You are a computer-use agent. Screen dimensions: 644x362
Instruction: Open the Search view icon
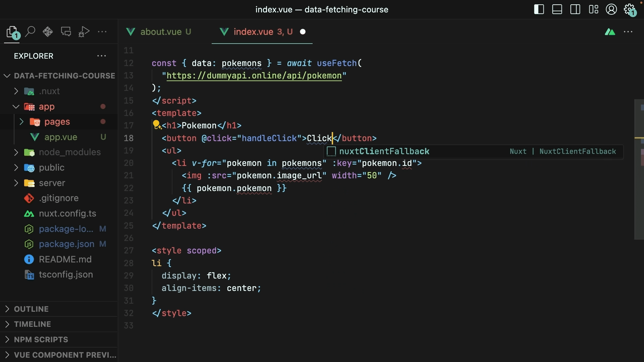click(x=30, y=32)
